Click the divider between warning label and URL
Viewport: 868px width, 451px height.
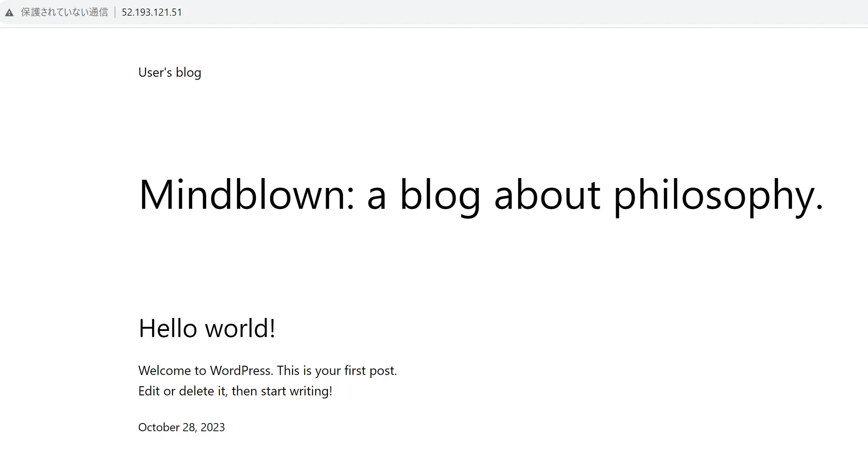pyautogui.click(x=115, y=12)
